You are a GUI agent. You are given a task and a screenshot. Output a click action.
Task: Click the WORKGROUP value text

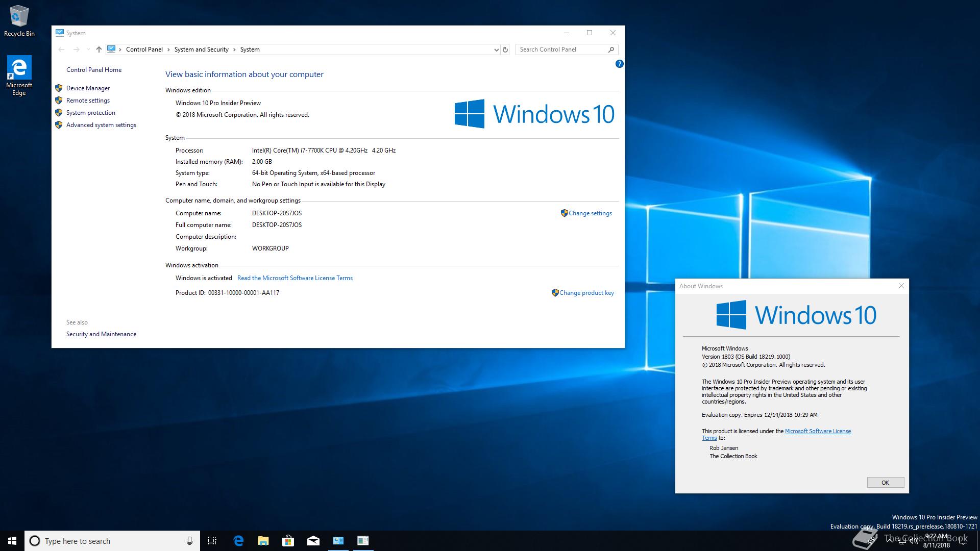tap(271, 248)
